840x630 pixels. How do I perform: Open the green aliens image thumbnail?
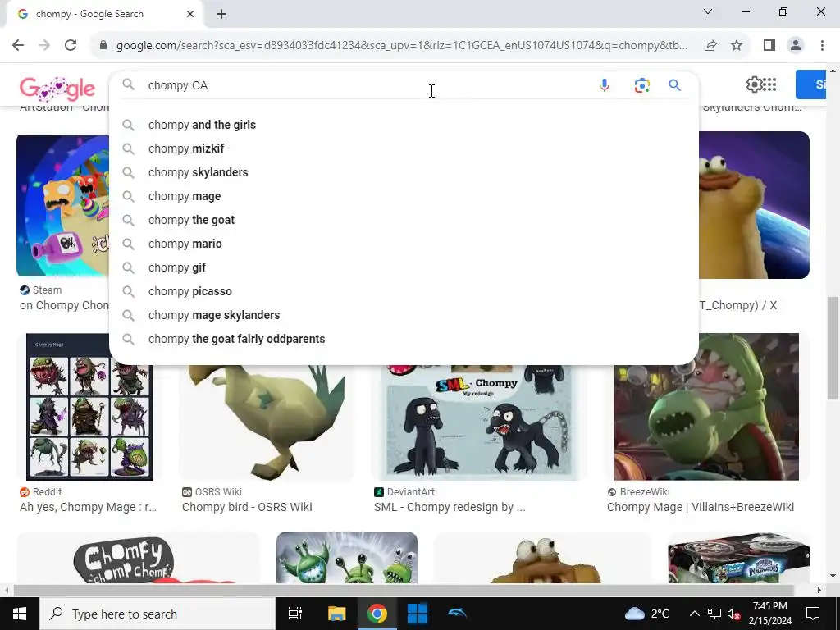[x=347, y=558]
